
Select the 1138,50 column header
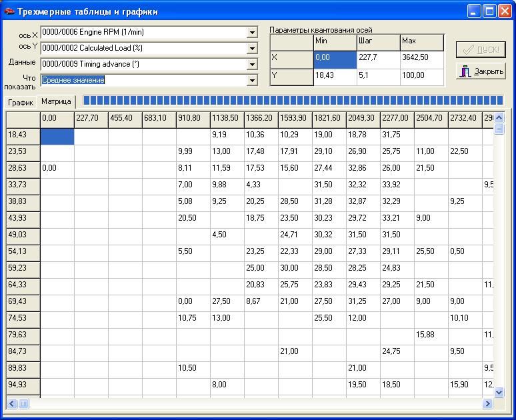pos(227,118)
